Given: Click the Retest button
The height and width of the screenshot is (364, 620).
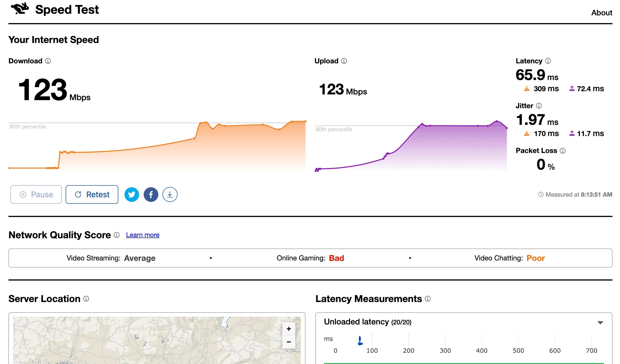Looking at the screenshot, I should (92, 195).
